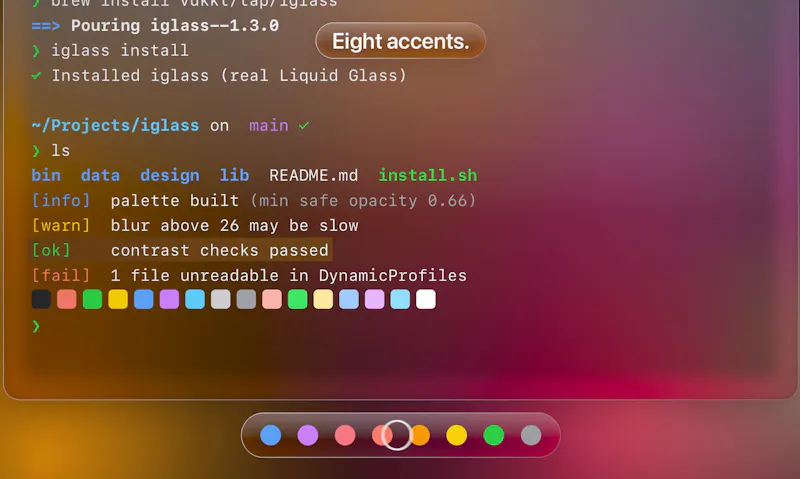Click the "ls" command text
This screenshot has width=800, height=479.
tap(61, 150)
